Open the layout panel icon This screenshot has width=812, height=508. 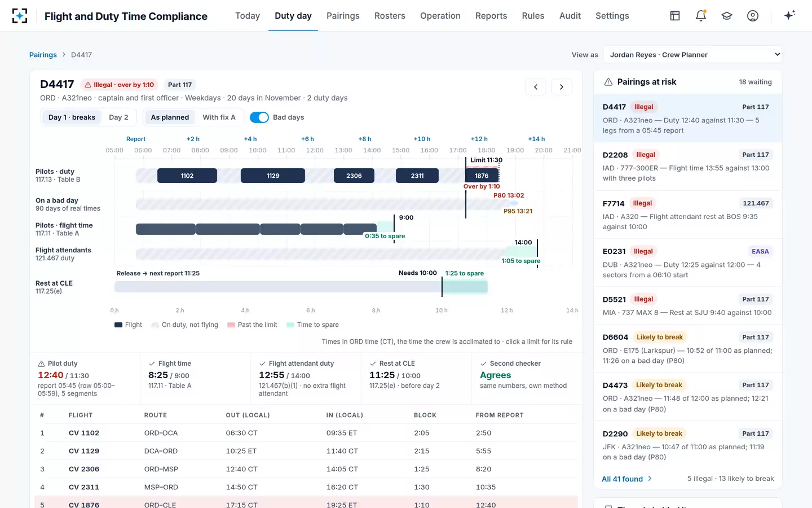click(x=675, y=16)
